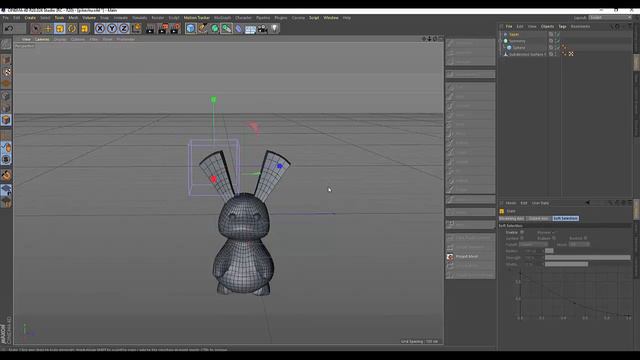Click the green Y-axis handle in viewport
This screenshot has width=640, height=360.
click(213, 100)
